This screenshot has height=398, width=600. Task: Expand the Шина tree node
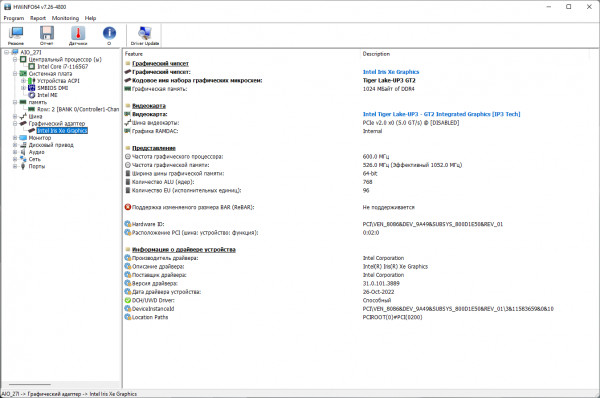click(x=15, y=116)
